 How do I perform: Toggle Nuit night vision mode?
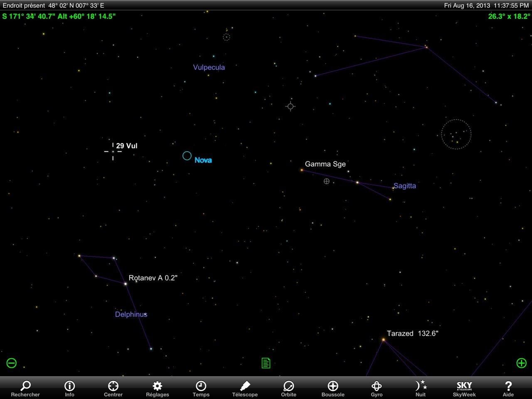coord(421,388)
